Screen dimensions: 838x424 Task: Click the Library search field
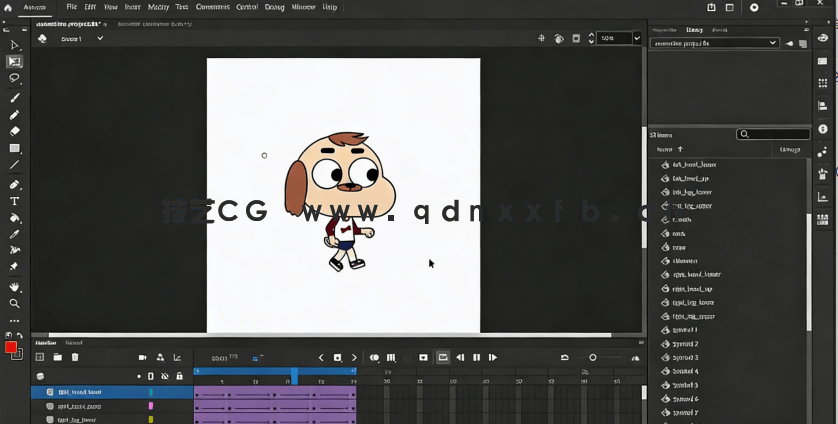click(773, 134)
